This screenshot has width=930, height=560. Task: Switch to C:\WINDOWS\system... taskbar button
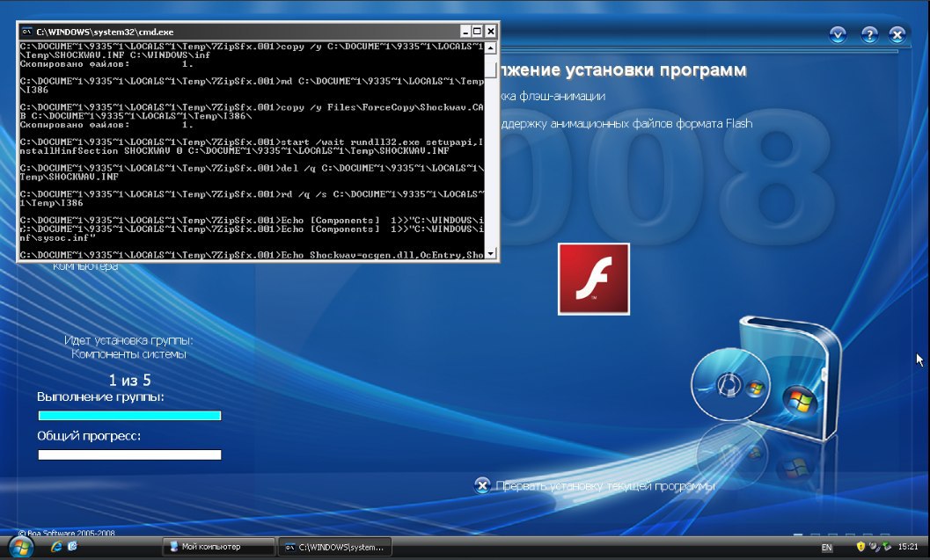click(335, 547)
